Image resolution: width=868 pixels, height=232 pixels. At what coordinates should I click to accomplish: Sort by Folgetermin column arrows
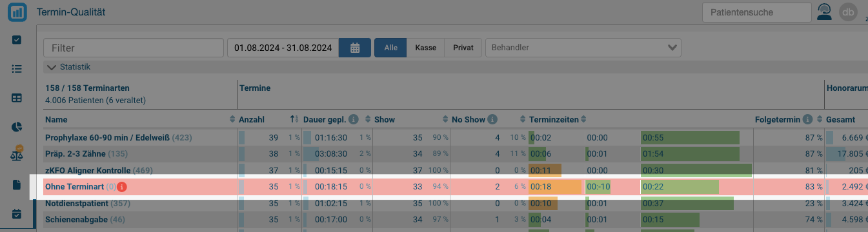[x=820, y=120]
